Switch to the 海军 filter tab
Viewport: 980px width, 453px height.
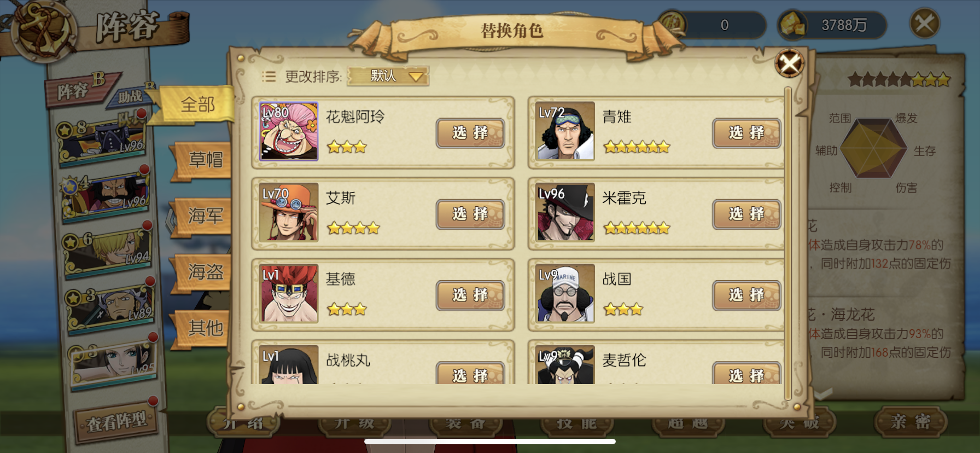tap(202, 216)
